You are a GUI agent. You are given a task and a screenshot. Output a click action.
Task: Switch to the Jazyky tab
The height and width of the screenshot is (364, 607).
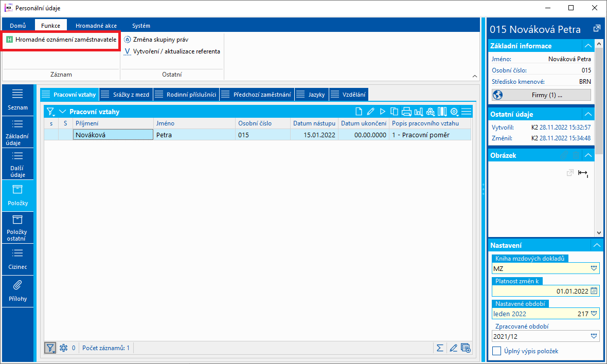312,95
